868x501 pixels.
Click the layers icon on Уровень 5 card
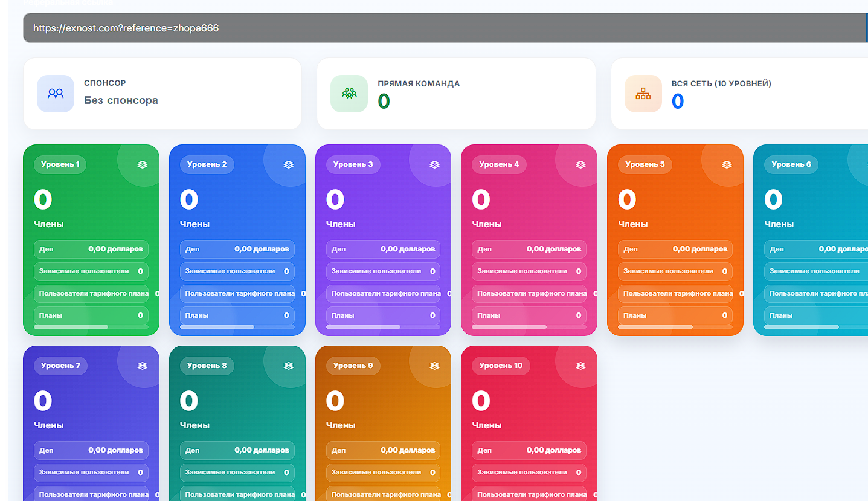click(x=727, y=164)
